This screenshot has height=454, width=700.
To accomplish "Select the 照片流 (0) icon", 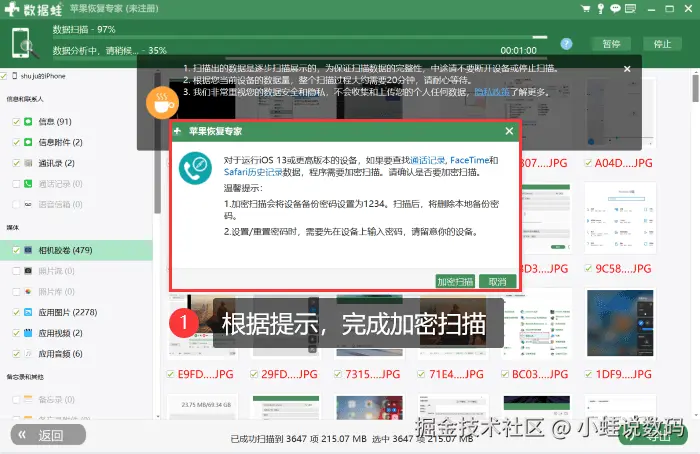I will (28, 271).
